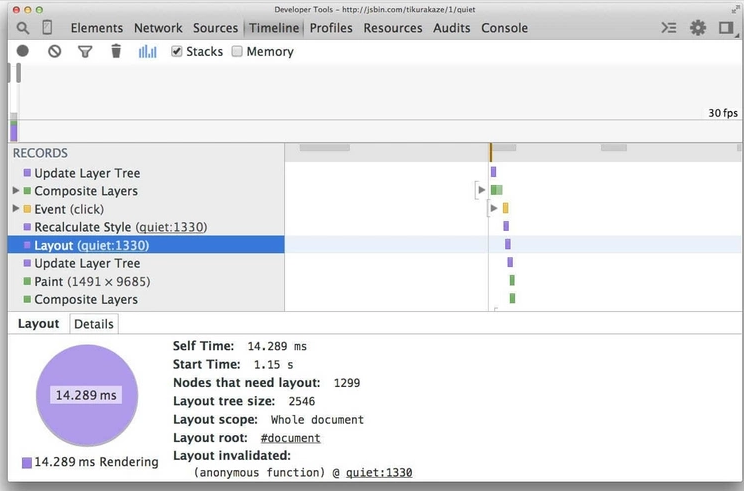The width and height of the screenshot is (744, 491).
Task: Open the Resources panel
Action: click(393, 28)
